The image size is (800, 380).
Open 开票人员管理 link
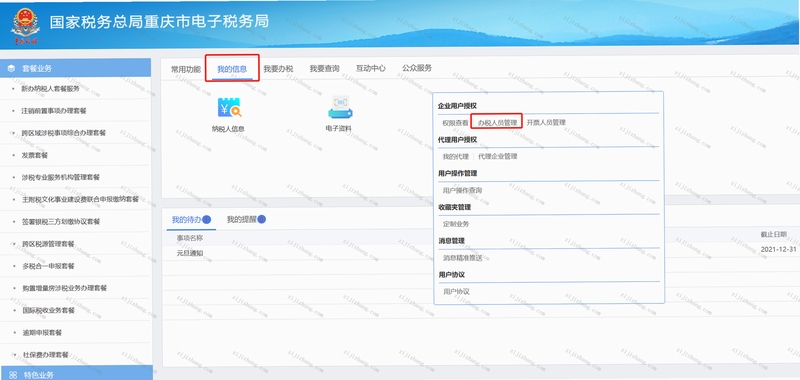(x=546, y=122)
